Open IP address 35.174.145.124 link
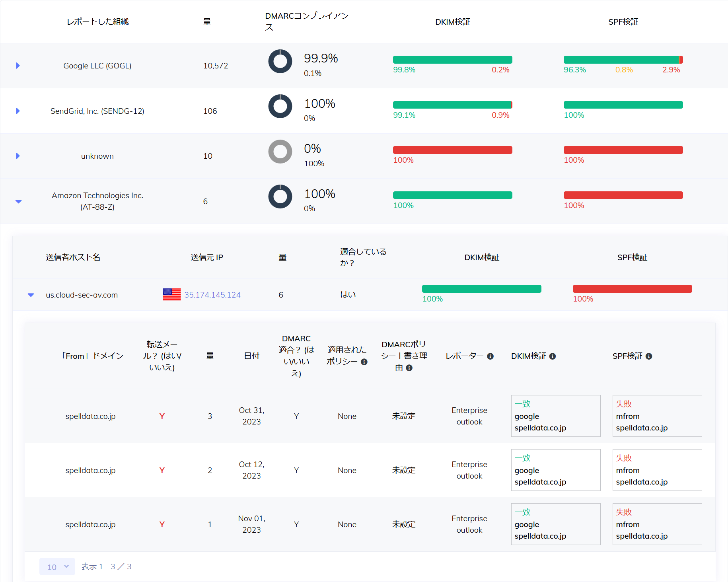The image size is (728, 582). click(212, 295)
